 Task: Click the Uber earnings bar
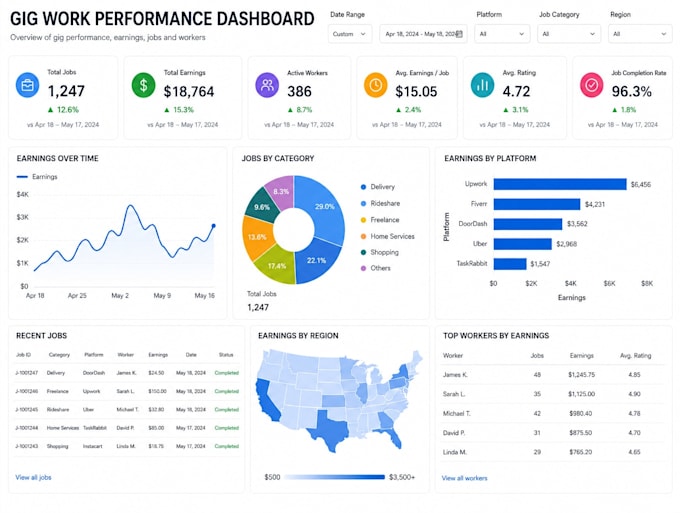point(523,244)
